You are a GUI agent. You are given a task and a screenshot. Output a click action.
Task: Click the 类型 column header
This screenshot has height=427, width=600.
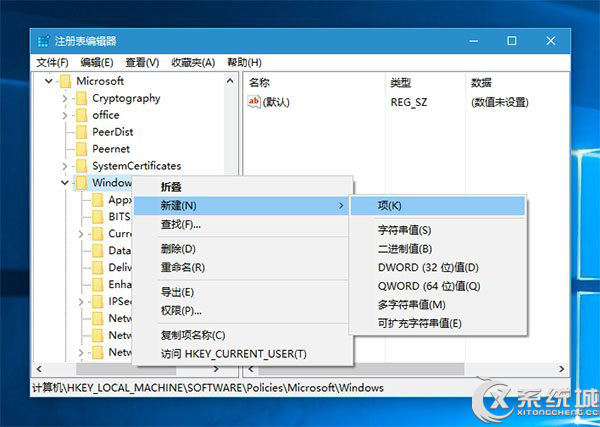pyautogui.click(x=425, y=82)
